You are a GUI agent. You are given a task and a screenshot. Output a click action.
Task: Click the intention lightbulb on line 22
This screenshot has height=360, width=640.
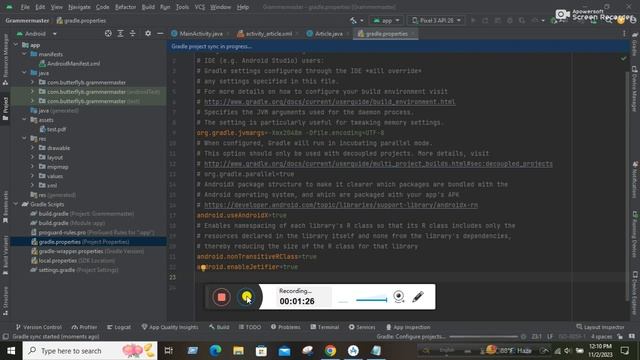[203, 268]
